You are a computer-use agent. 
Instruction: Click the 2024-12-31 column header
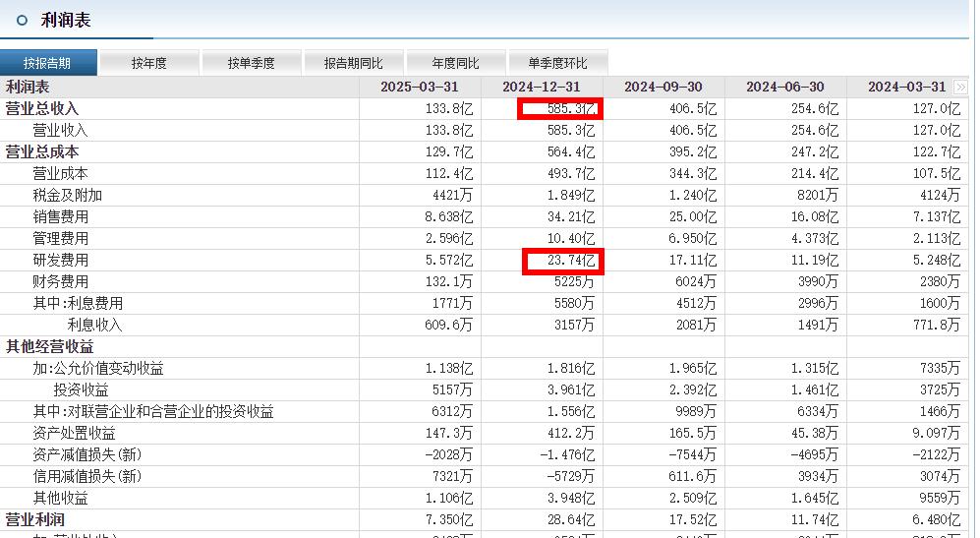click(x=542, y=87)
